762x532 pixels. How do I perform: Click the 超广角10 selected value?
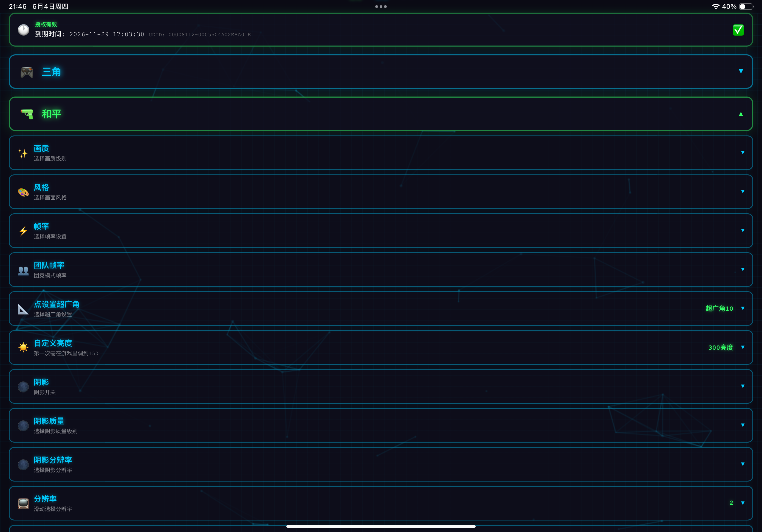(x=719, y=308)
